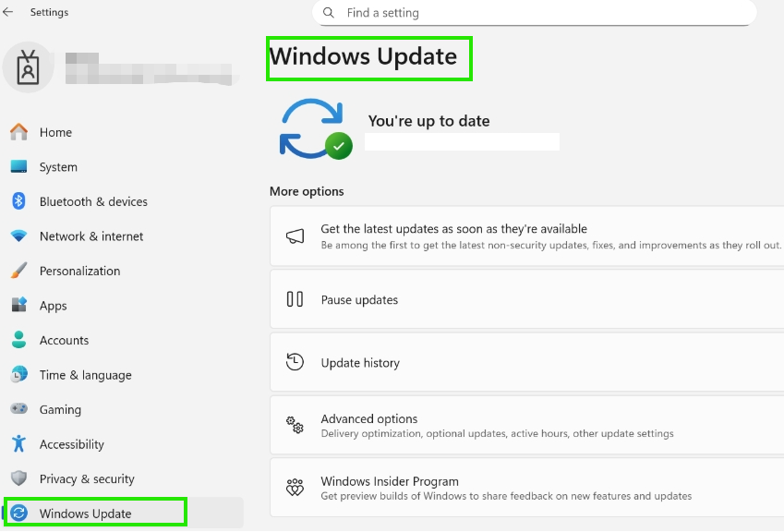Open Advanced options
The width and height of the screenshot is (784, 532).
(x=527, y=425)
